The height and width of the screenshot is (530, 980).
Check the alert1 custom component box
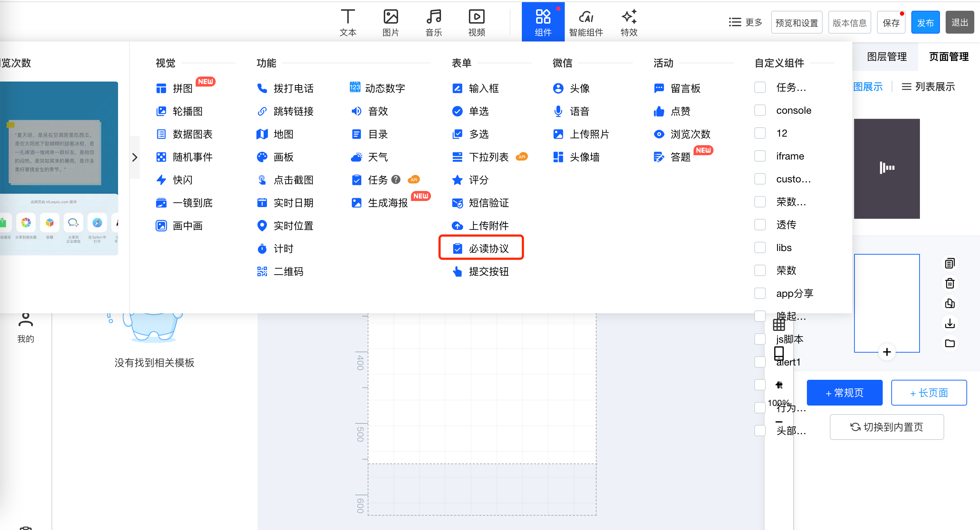(x=760, y=362)
